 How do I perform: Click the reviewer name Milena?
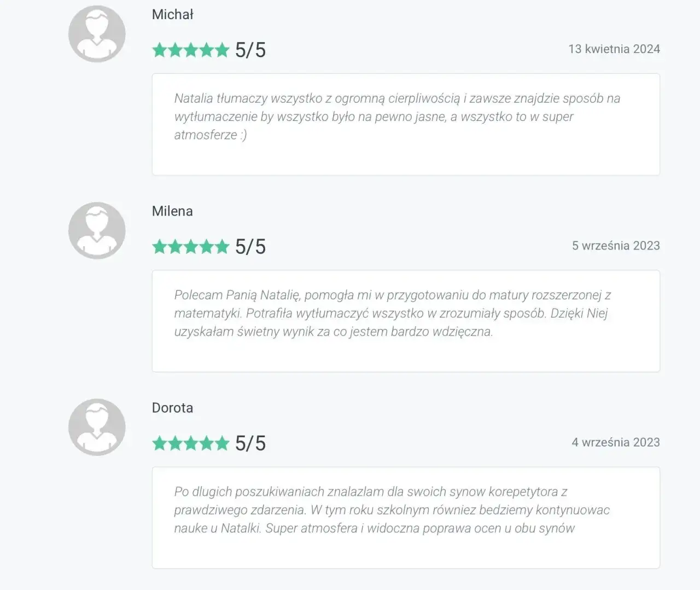tap(172, 211)
